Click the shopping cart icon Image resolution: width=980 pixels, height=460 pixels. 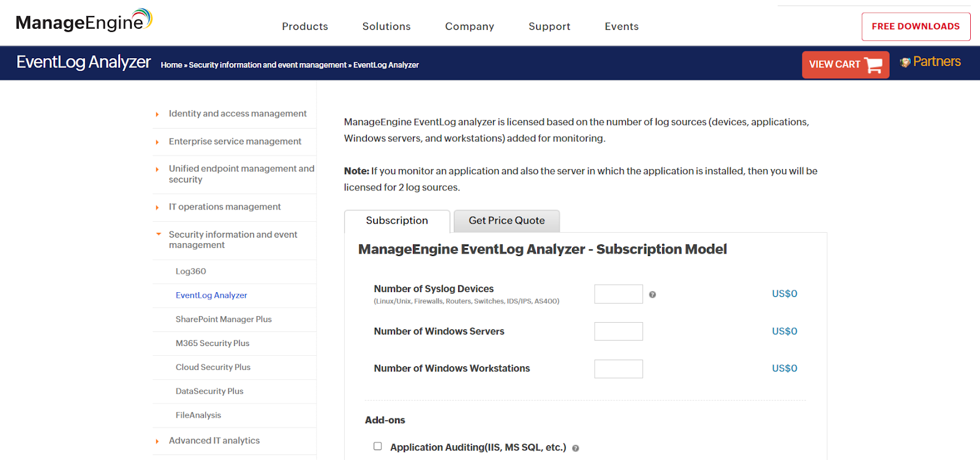click(873, 65)
